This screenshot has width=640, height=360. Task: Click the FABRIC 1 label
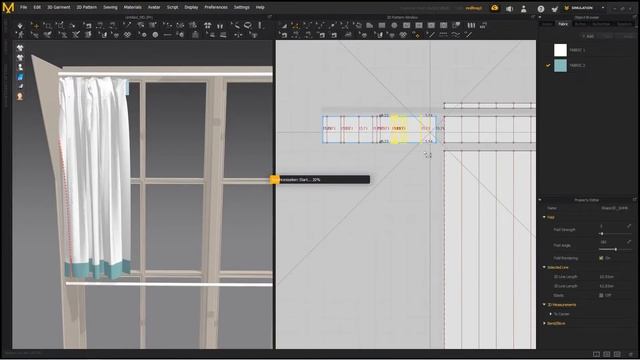pyautogui.click(x=577, y=50)
